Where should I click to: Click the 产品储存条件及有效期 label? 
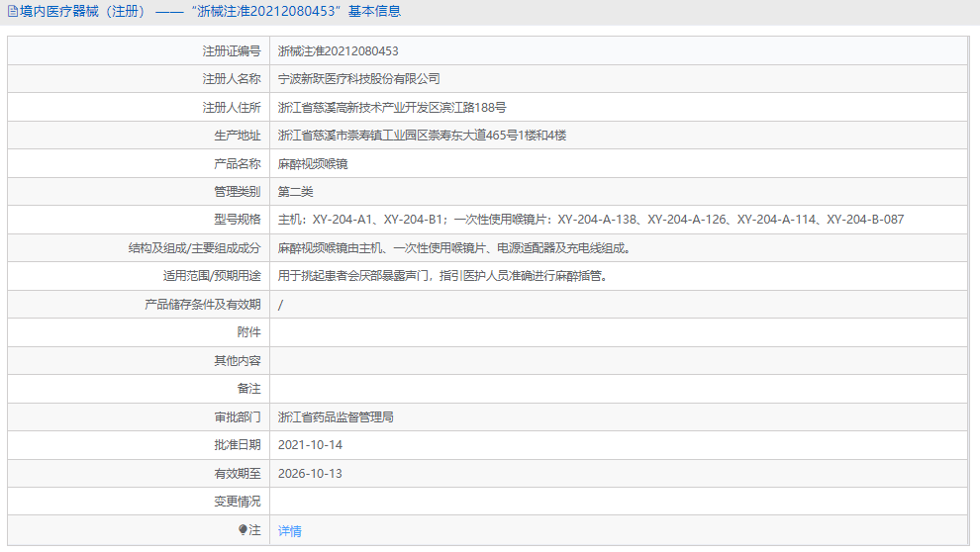(203, 305)
